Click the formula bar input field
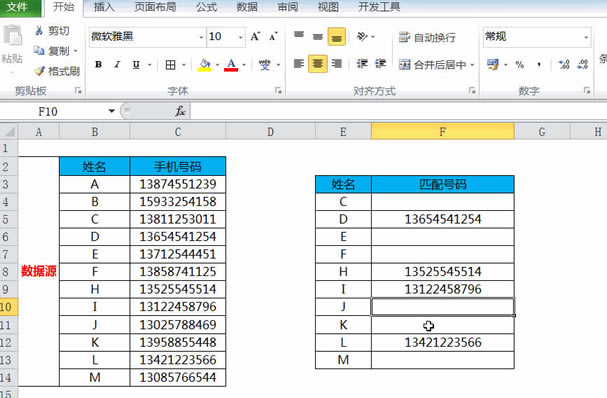607x398 pixels. point(399,112)
